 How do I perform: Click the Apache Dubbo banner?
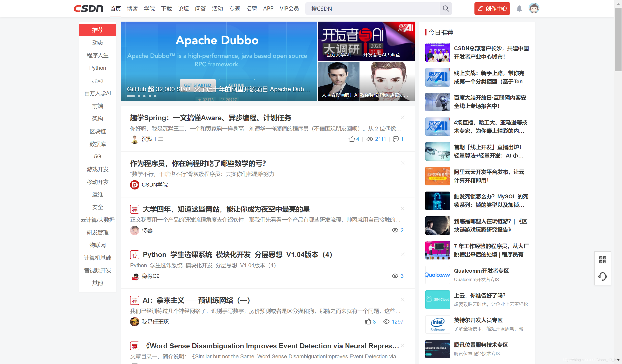tap(219, 61)
